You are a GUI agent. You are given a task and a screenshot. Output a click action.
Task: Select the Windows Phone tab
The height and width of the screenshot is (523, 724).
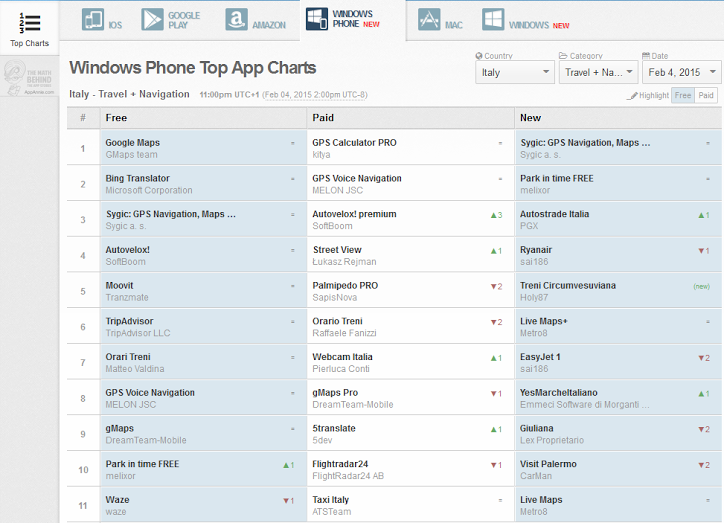coord(353,19)
